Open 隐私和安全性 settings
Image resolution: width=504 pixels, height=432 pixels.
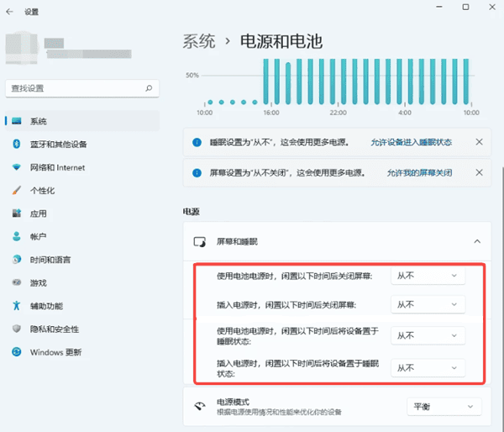coord(82,329)
